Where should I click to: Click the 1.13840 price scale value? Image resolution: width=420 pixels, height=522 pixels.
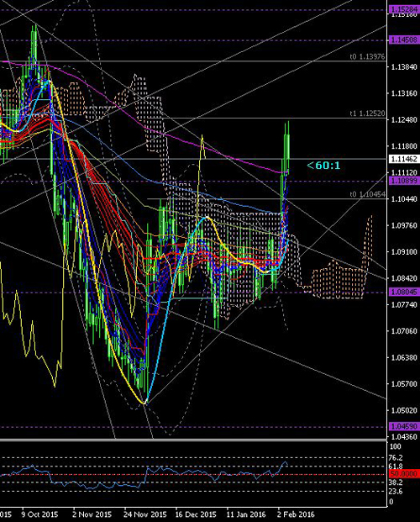(404, 67)
